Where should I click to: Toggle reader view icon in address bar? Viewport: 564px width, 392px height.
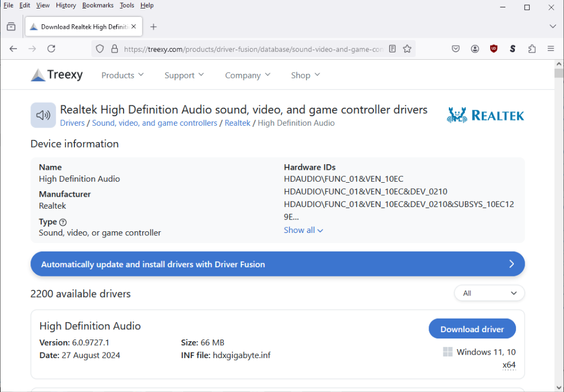coord(393,49)
